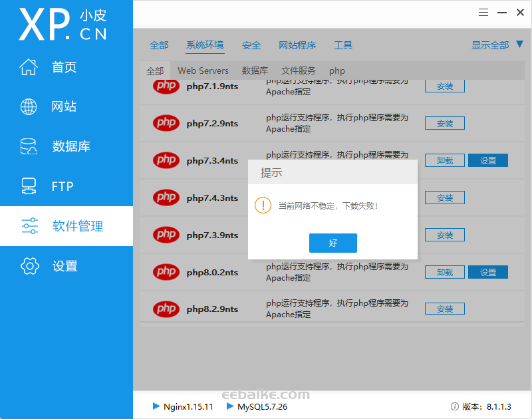This screenshot has width=532, height=419.
Task: Install php7.3.9nts
Action: coord(445,235)
